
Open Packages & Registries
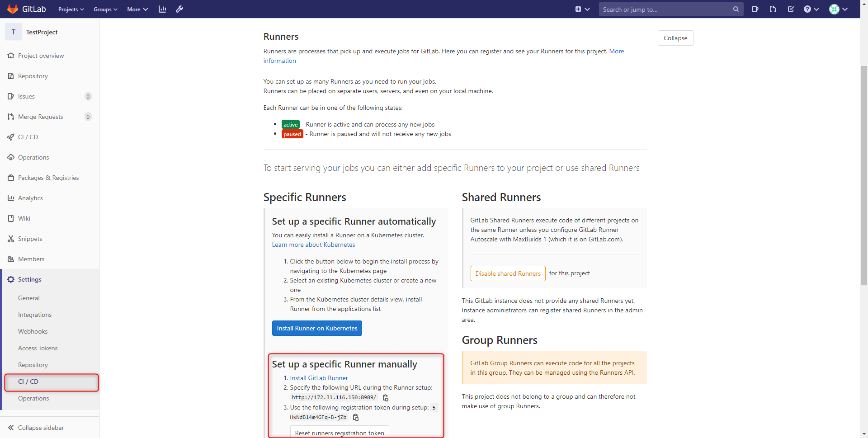(49, 178)
